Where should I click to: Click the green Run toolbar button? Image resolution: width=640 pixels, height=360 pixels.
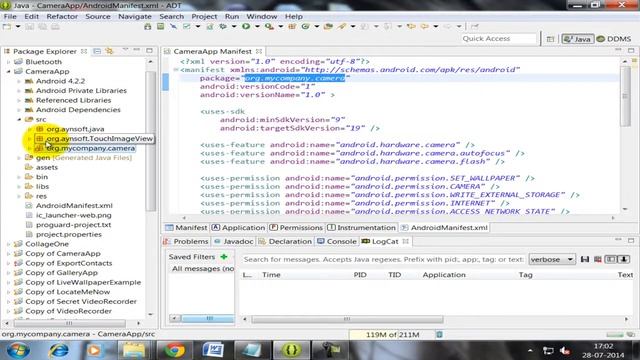point(246,27)
